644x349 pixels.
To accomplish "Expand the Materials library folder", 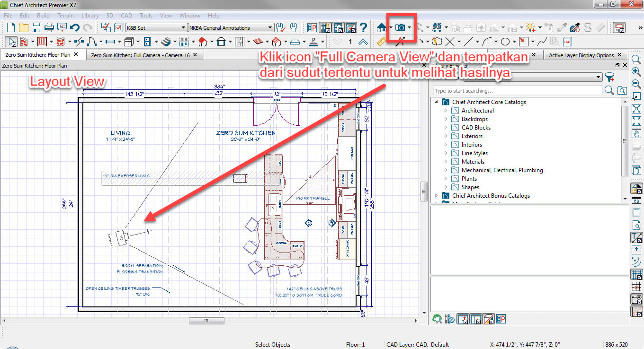I will click(446, 162).
